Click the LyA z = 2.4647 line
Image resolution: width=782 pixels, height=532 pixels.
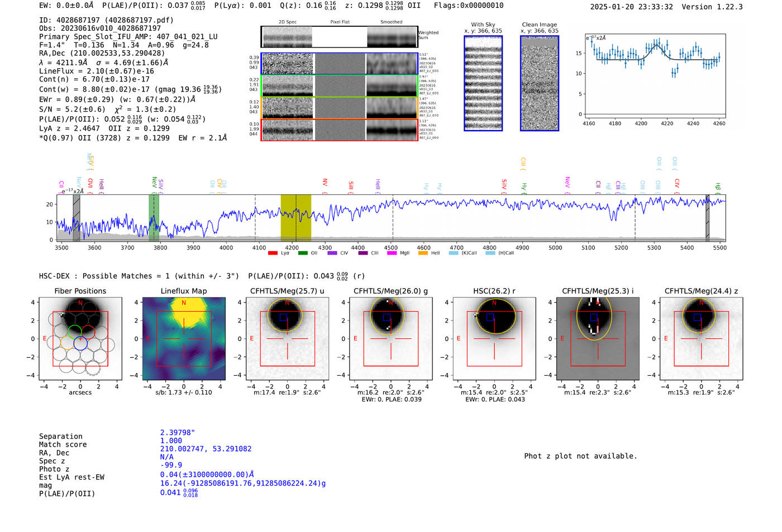tap(69, 128)
